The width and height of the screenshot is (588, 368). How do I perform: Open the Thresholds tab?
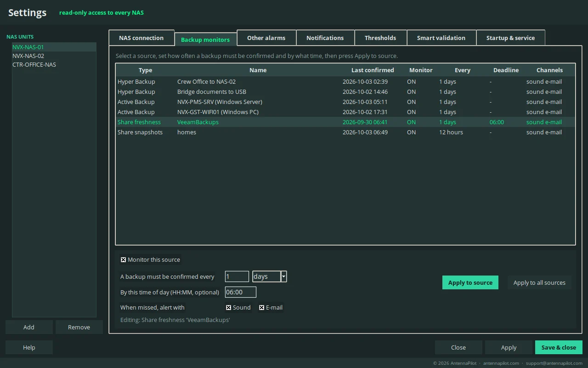380,38
